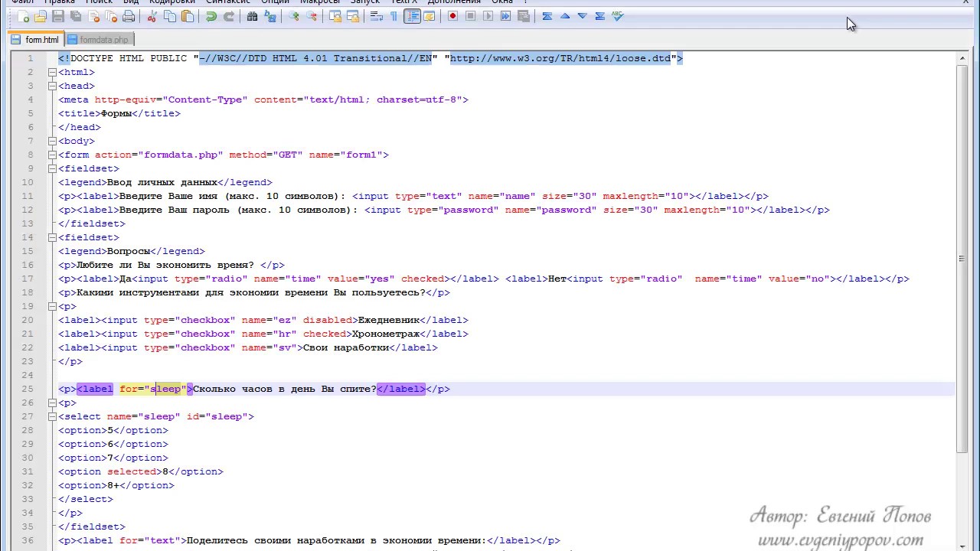This screenshot has height=551, width=980.
Task: Click the 'option selected' line with 8
Action: (x=141, y=471)
